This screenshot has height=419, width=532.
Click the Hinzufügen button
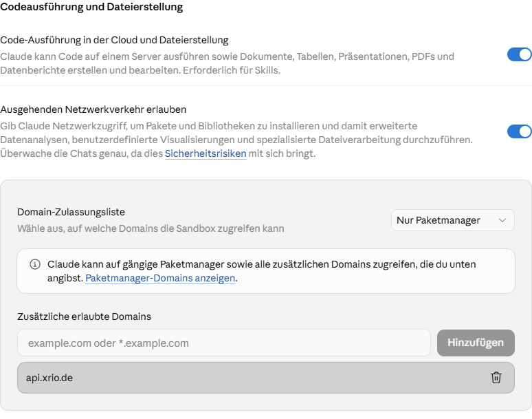476,343
